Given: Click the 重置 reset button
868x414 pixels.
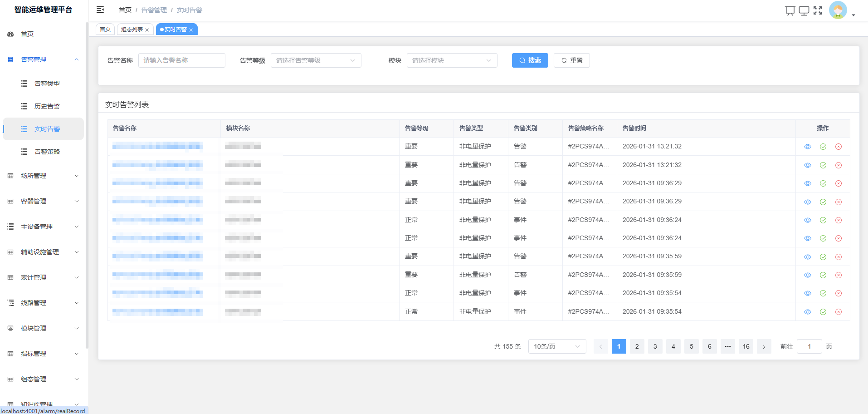Looking at the screenshot, I should pos(571,60).
